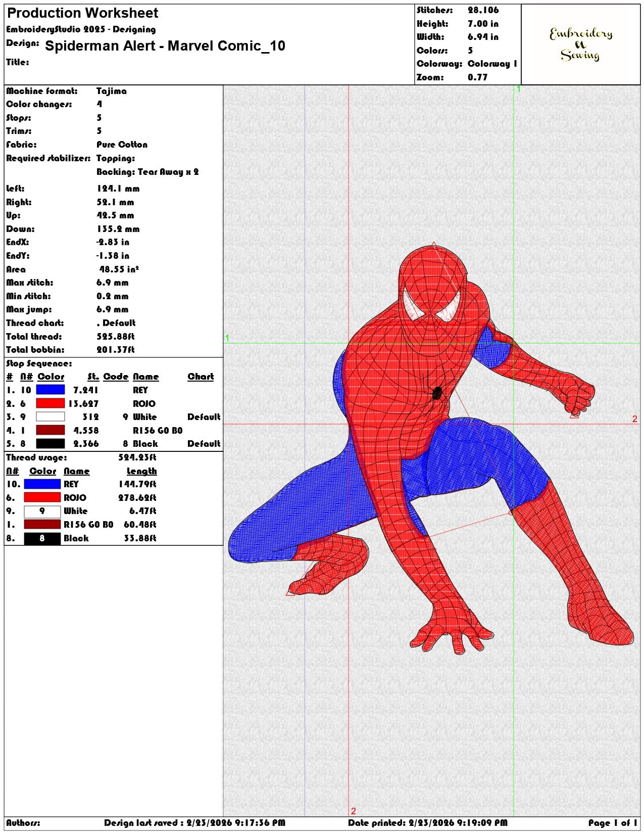Click the blue REY swatch in Stop Sequence

tap(51, 390)
